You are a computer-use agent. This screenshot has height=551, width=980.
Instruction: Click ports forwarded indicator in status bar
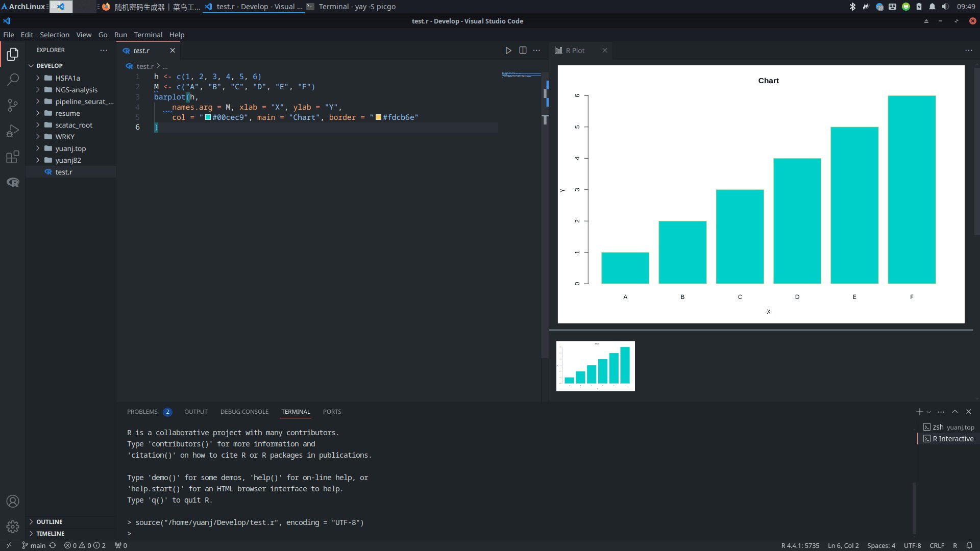coord(121,545)
